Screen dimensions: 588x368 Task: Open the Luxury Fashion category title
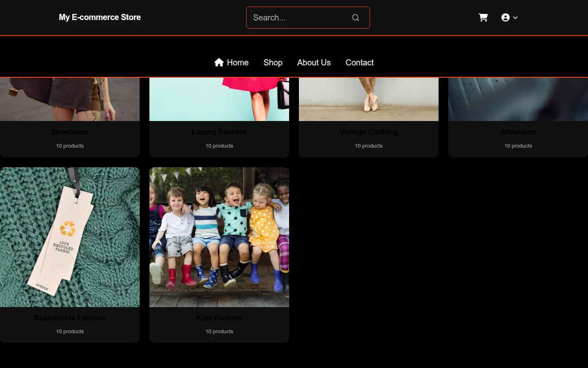pyautogui.click(x=219, y=132)
